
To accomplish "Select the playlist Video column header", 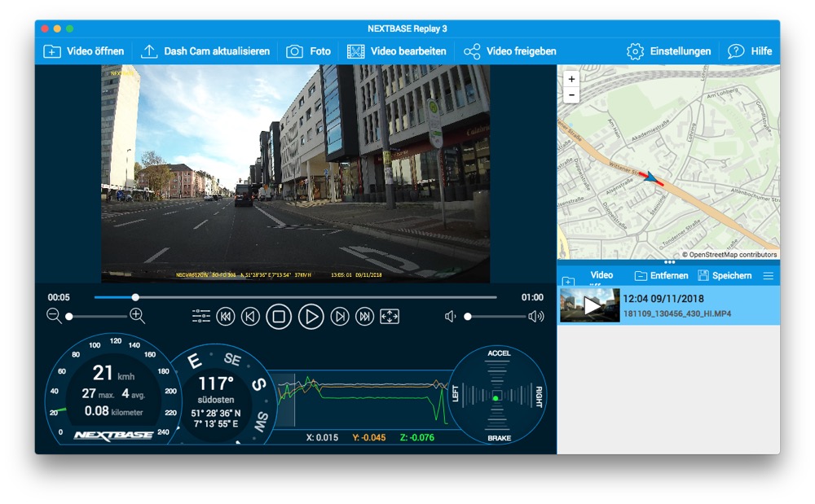I will pos(601,276).
